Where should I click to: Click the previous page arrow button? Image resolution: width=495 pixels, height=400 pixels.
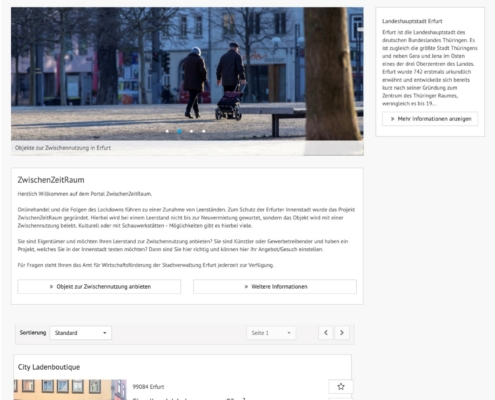[326, 333]
